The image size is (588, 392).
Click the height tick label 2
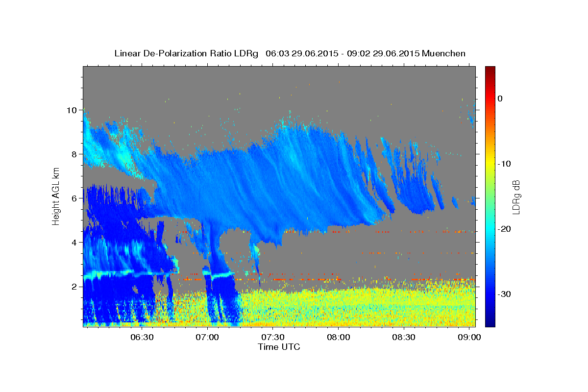[74, 287]
